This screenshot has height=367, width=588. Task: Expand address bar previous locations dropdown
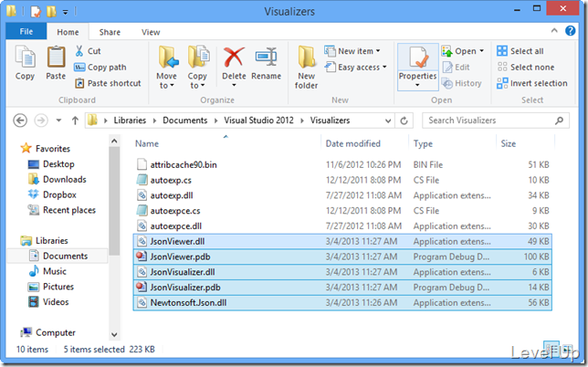[388, 121]
